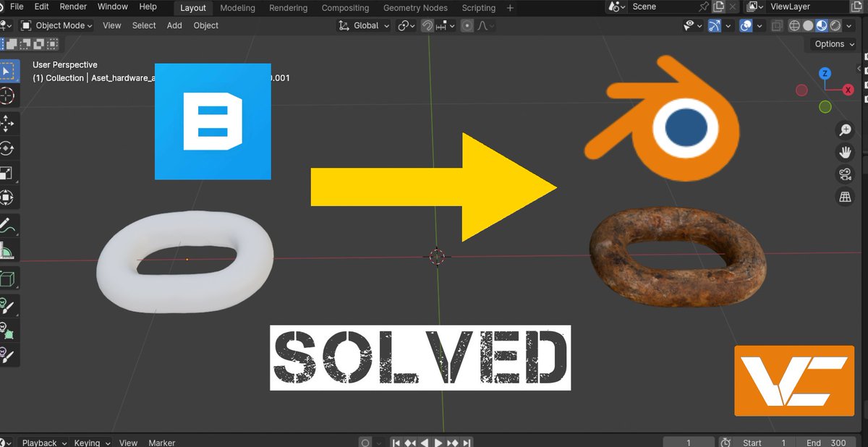This screenshot has height=447, width=868.
Task: Open the Keying dropdown
Action: click(x=93, y=443)
